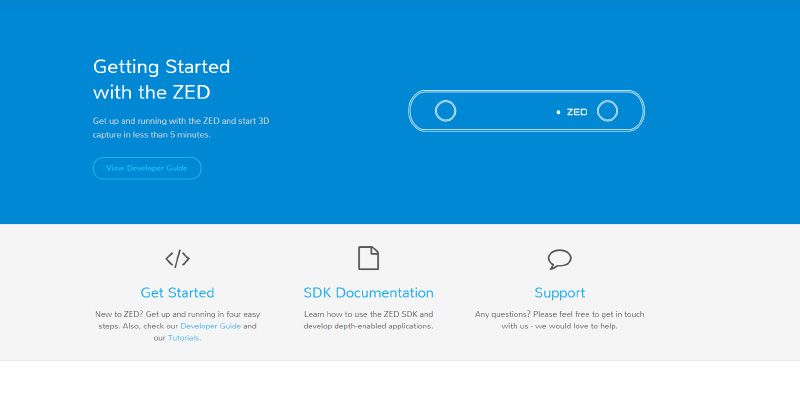Screen dimensions: 800x400
Task: Click the 'New to ZED? Get up and running' text
Action: (178, 326)
